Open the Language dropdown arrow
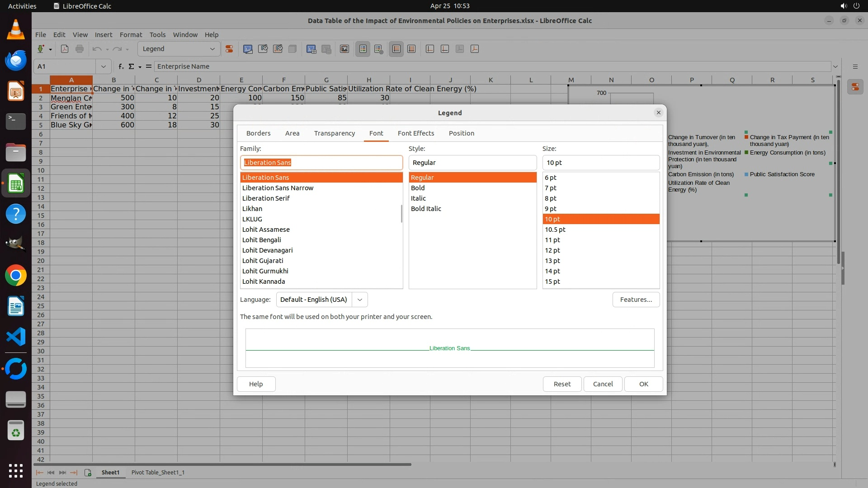The image size is (868, 488). point(360,300)
